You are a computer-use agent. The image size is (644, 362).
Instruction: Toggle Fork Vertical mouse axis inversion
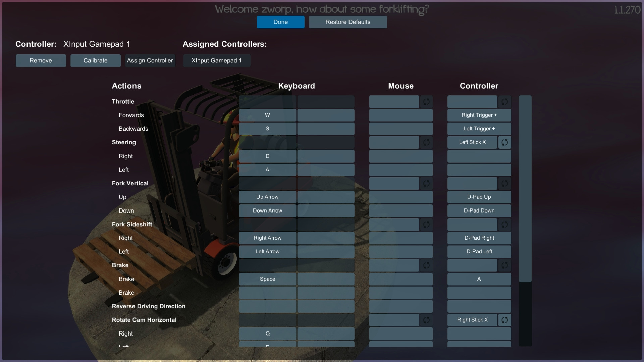[427, 183]
